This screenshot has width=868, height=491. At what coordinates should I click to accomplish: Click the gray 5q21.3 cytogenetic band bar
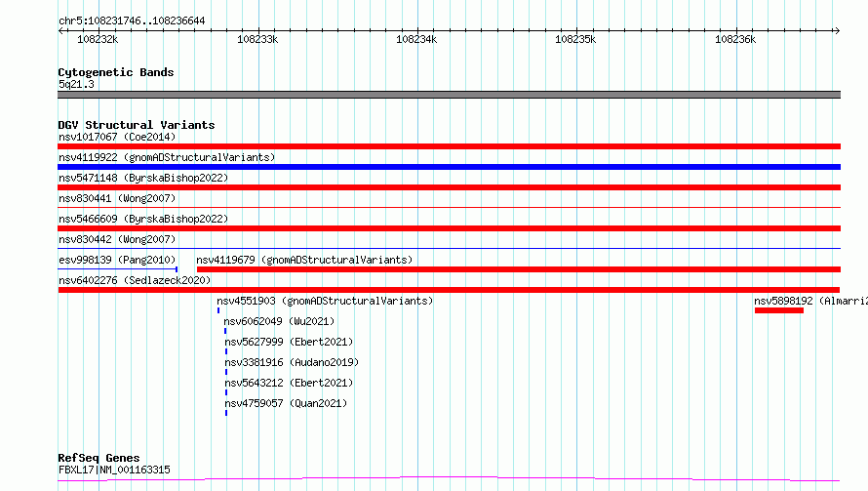point(449,95)
